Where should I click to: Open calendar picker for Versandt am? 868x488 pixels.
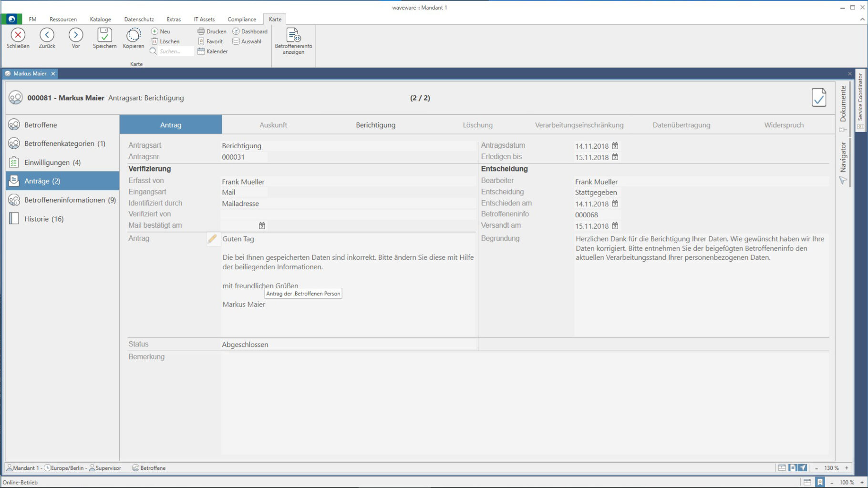pos(615,226)
